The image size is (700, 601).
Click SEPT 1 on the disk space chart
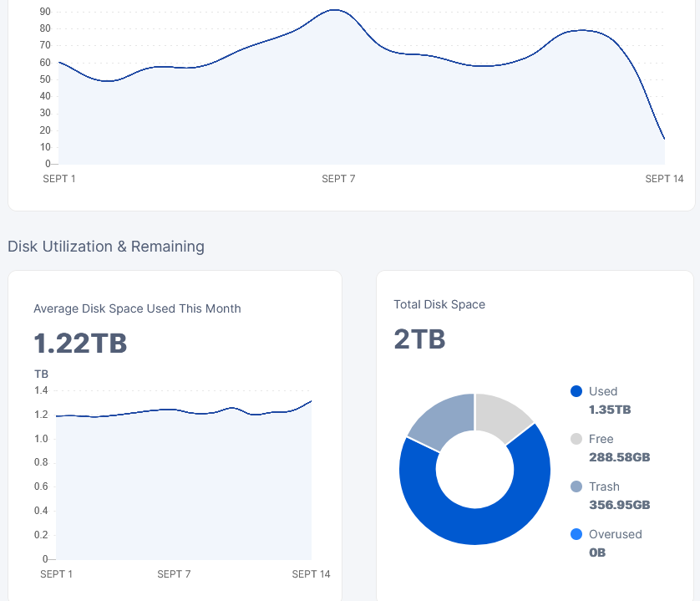(x=57, y=574)
